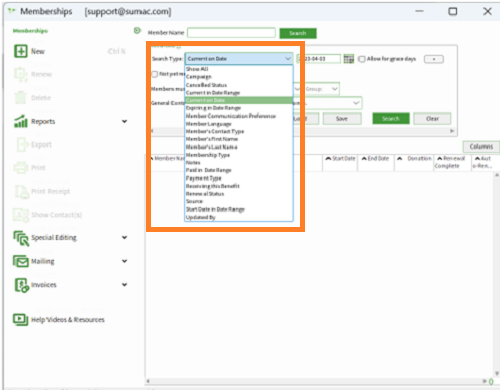Click the Invoices icon

21,285
